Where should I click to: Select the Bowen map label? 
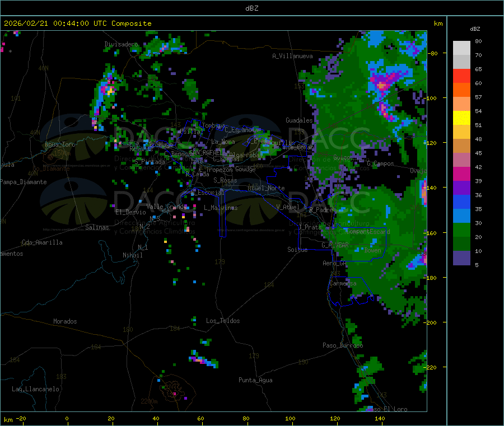coord(372,250)
